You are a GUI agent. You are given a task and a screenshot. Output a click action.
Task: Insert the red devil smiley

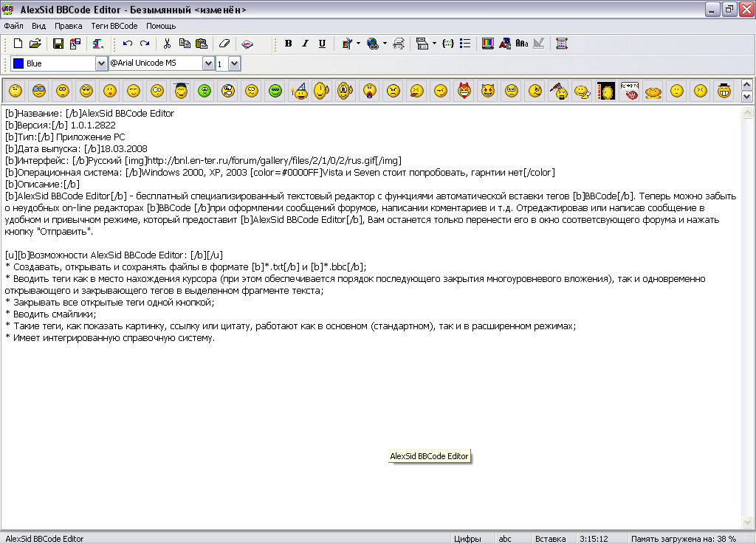[464, 91]
